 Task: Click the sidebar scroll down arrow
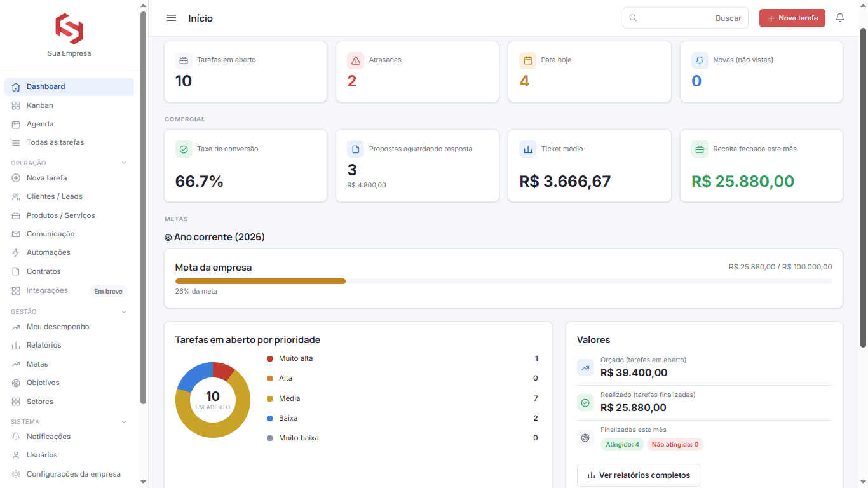[x=143, y=482]
